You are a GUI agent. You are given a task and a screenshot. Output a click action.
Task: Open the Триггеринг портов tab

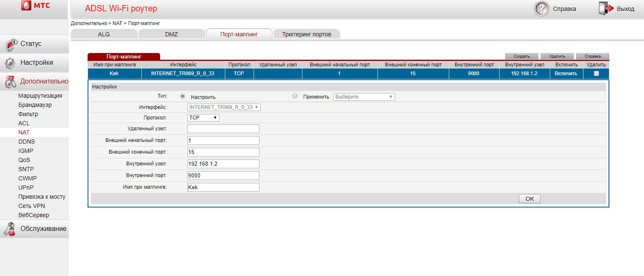[x=307, y=34]
